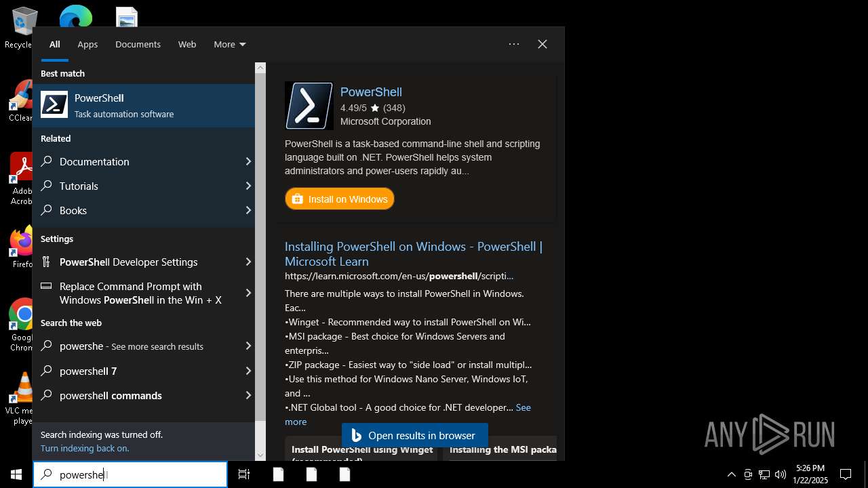This screenshot has height=488, width=868.
Task: Show hidden system tray icons
Action: (731, 474)
